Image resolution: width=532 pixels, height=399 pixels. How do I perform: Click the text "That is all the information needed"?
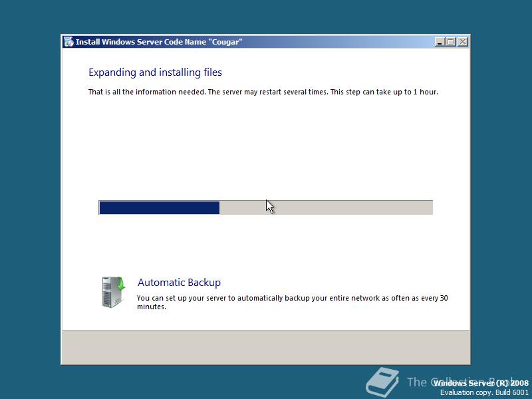147,92
